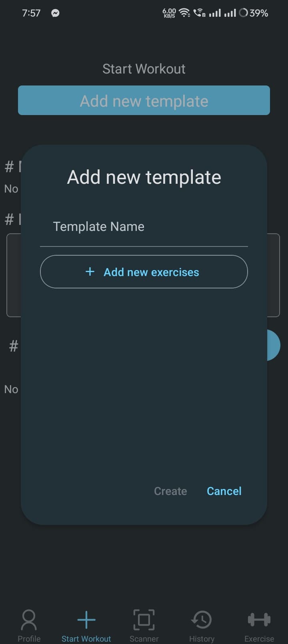Tap the dialog title Add new template
Screen dimensions: 288x644
(144, 177)
